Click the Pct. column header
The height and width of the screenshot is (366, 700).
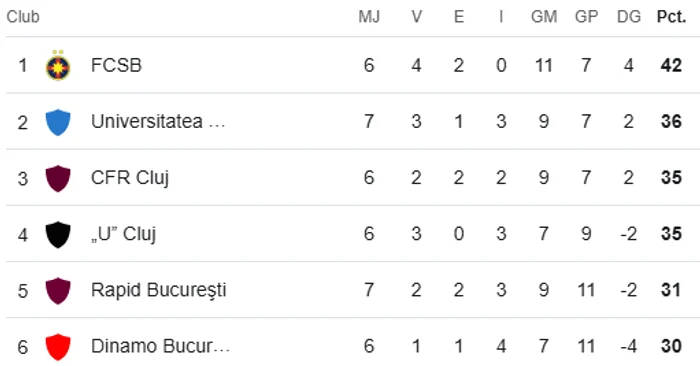pyautogui.click(x=671, y=17)
